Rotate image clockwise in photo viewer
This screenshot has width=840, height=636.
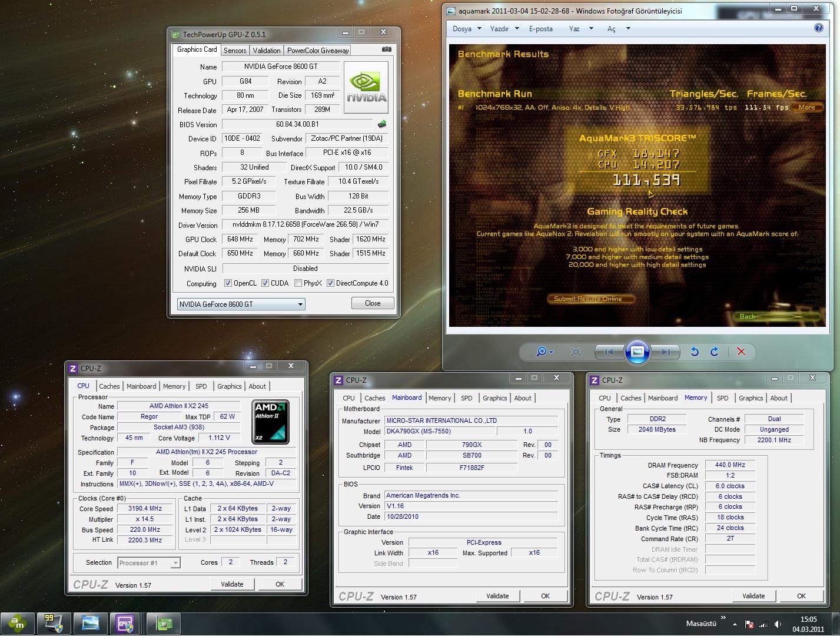(715, 352)
